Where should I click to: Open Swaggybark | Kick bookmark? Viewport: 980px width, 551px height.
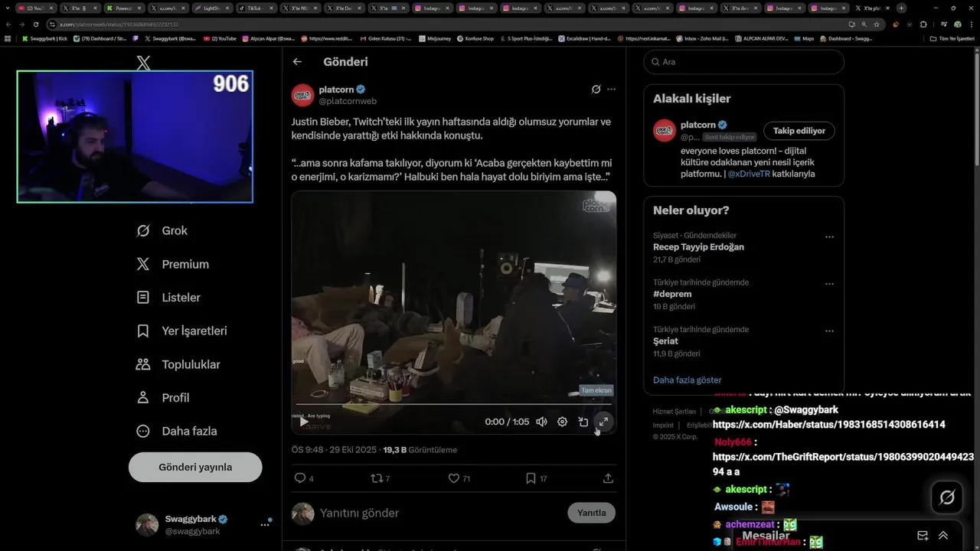click(45, 38)
